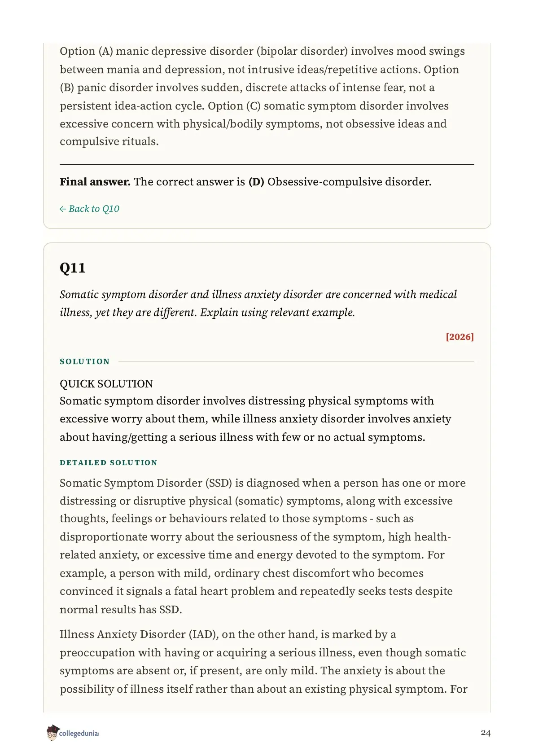Viewport: 534px width, 756px height.
Task: Click the bold '(D)' answer option text
Action: click(256, 182)
